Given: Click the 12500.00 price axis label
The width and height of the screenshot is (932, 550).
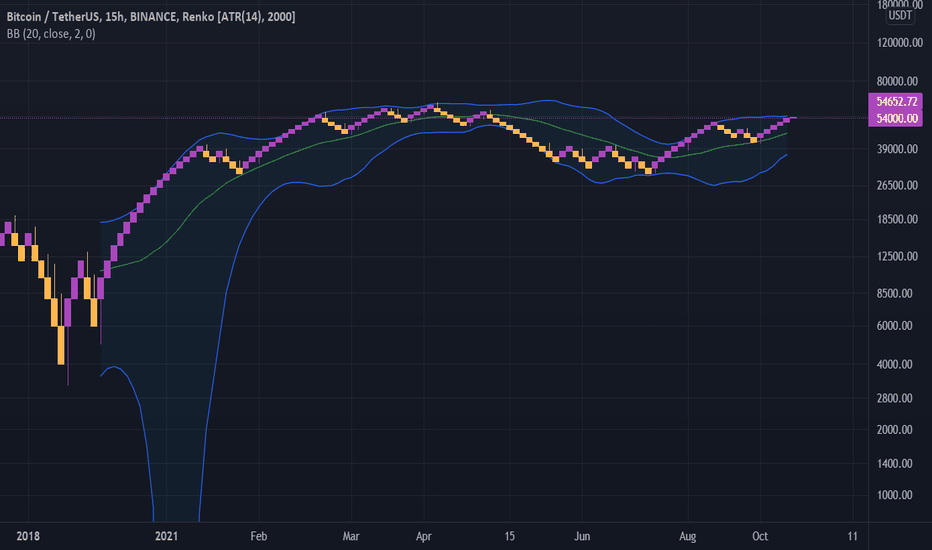Looking at the screenshot, I should pyautogui.click(x=900, y=256).
